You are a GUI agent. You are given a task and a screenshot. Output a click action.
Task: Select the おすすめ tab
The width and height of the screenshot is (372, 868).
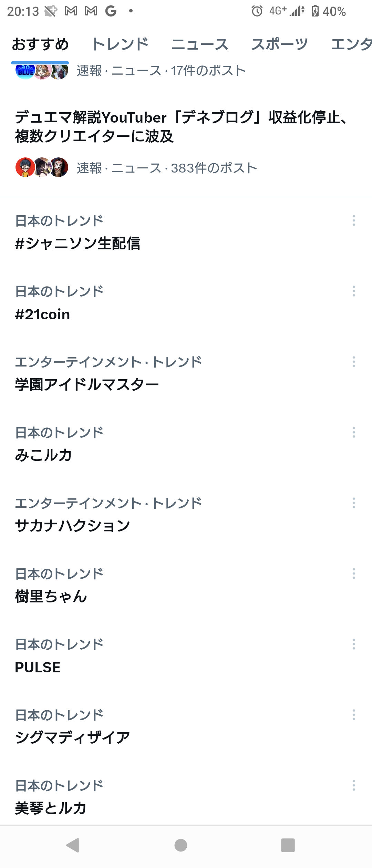coord(40,44)
